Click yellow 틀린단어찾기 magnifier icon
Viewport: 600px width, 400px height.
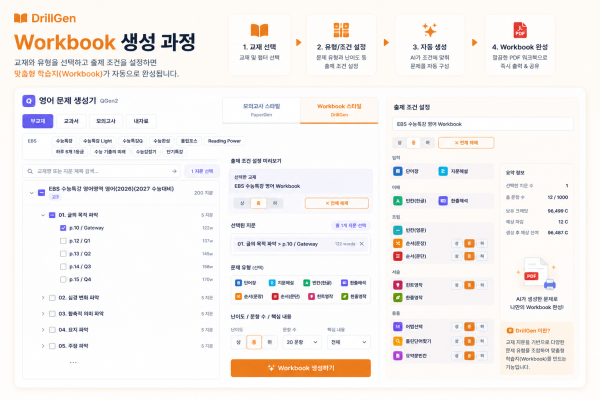(x=398, y=341)
